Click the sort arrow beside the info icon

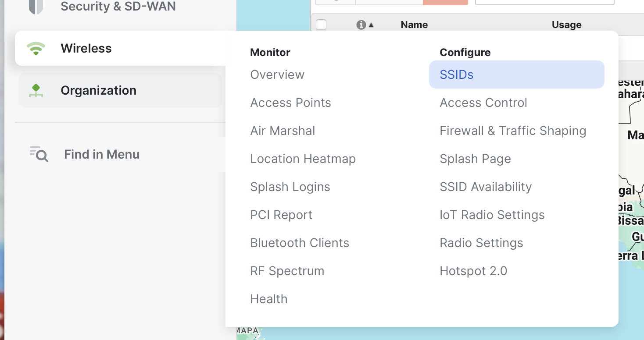tap(371, 25)
